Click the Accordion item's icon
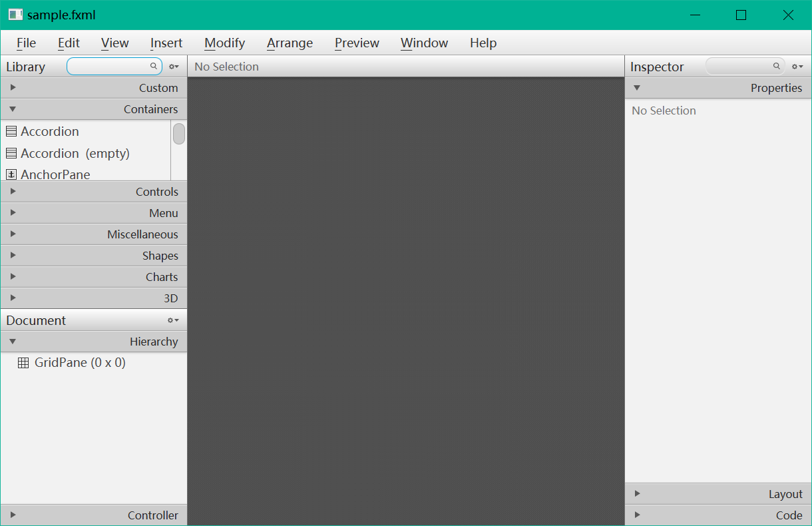Screen dimensions: 812x526 11,131
